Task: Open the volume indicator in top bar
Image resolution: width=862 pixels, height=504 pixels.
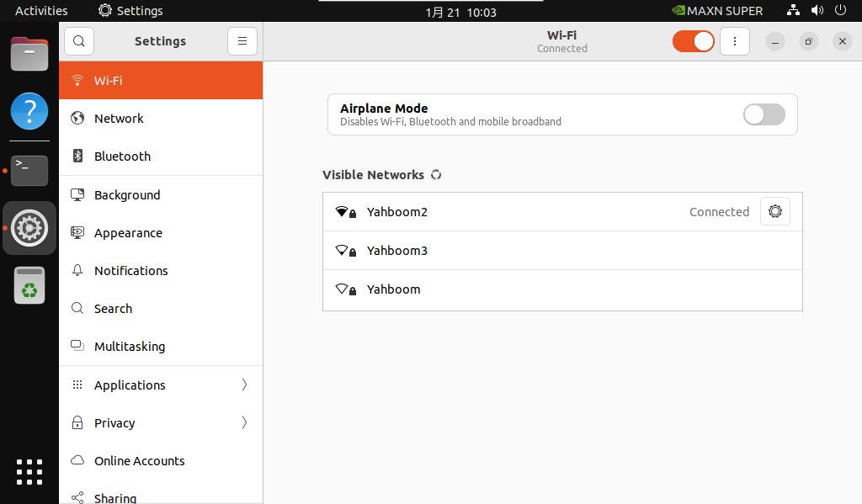Action: tap(817, 10)
